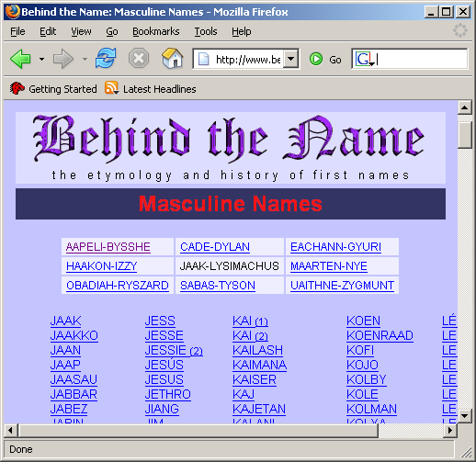Click the Stop loading button

point(139,58)
